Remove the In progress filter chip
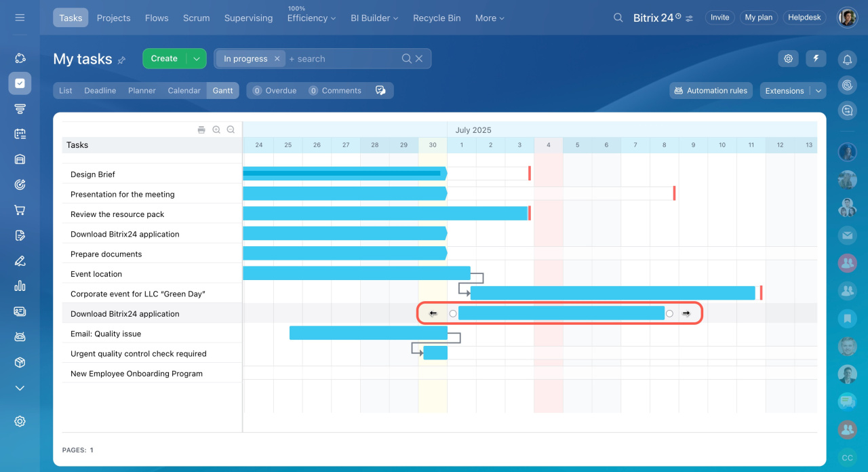Screen dimensions: 868x472 click(x=277, y=59)
